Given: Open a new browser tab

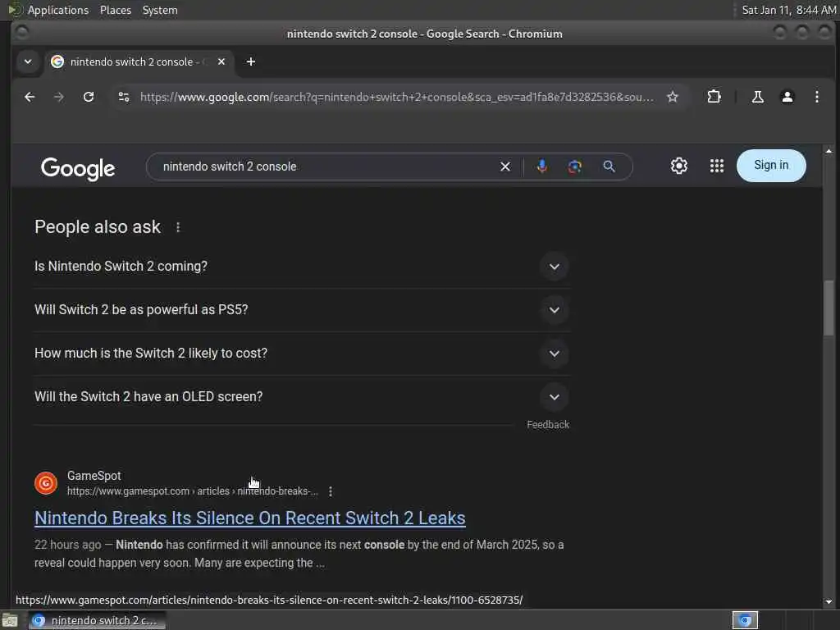Looking at the screenshot, I should pyautogui.click(x=251, y=62).
